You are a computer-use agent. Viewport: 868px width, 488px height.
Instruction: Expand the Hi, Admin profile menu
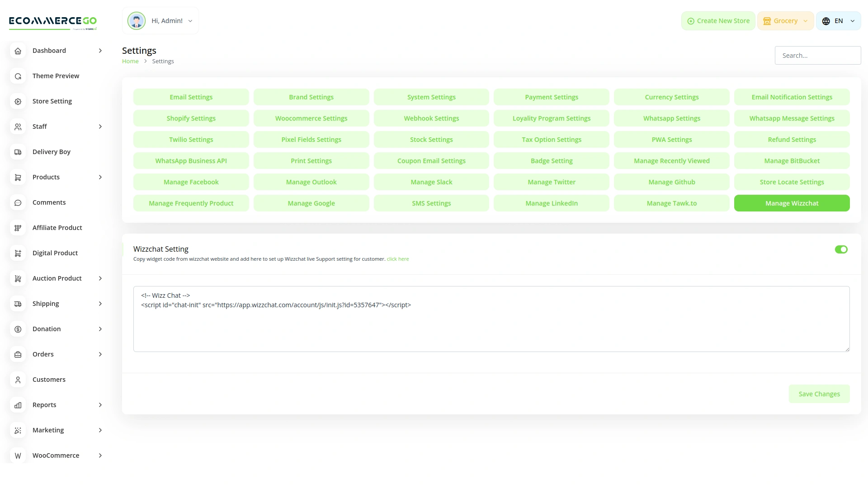tap(190, 21)
